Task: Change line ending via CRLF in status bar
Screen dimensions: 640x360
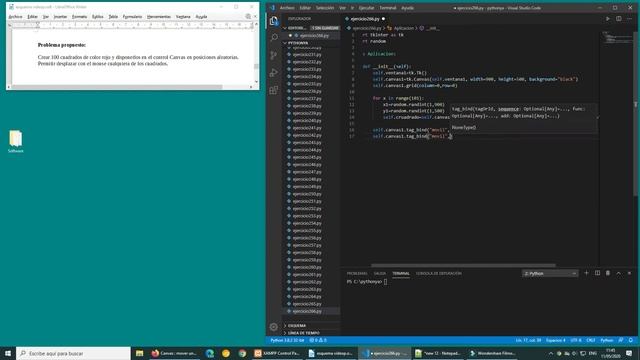Action: [x=591, y=340]
